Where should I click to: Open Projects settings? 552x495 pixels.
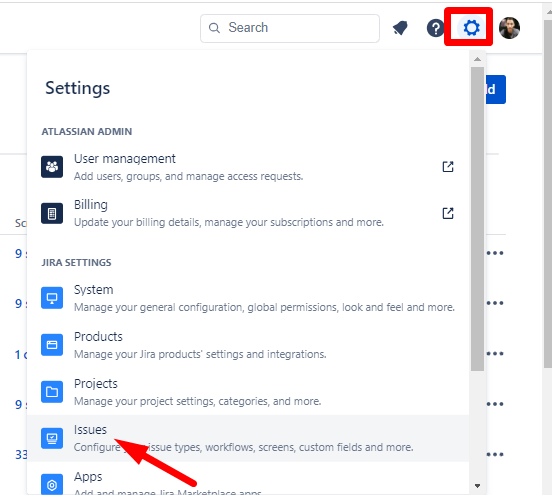pos(247,391)
